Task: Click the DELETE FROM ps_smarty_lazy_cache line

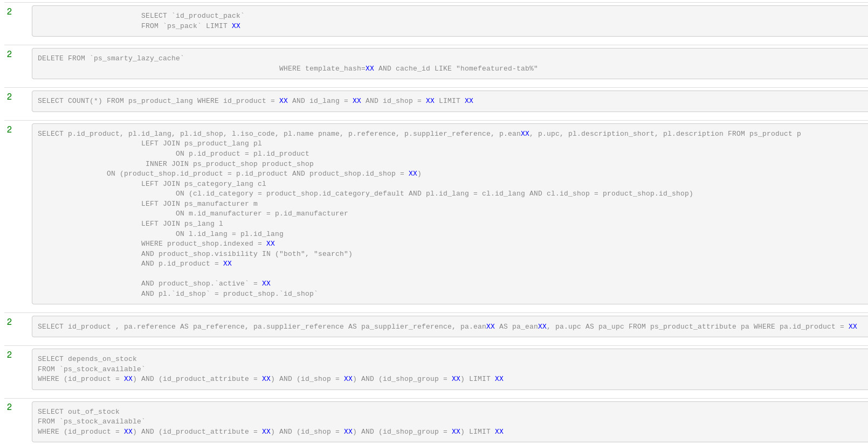Action: [111, 58]
